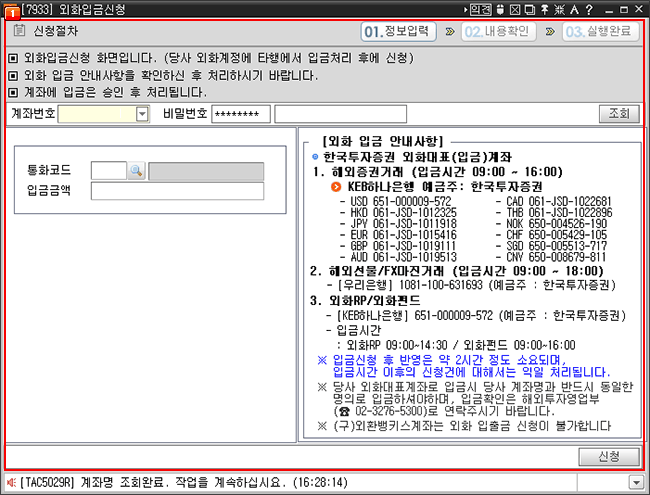Click the CAD 061-JSD-1022681 account line
650x495 pixels.
pos(554,201)
